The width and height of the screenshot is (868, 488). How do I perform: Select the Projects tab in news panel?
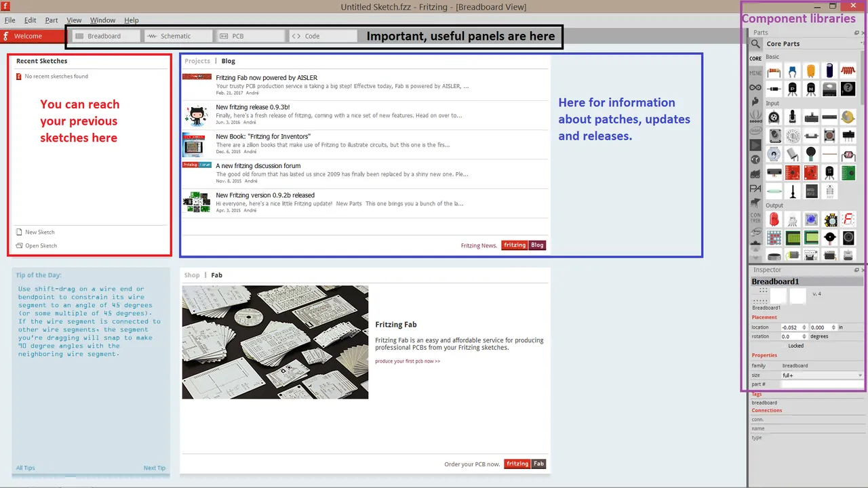tap(197, 61)
